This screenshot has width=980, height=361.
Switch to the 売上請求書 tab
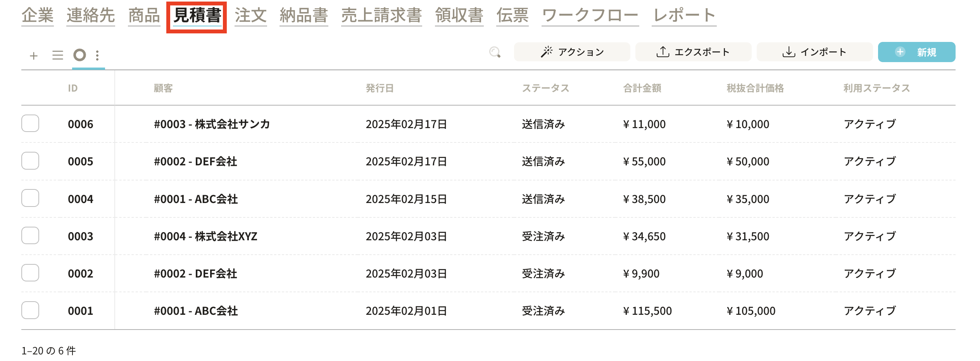[x=381, y=16]
